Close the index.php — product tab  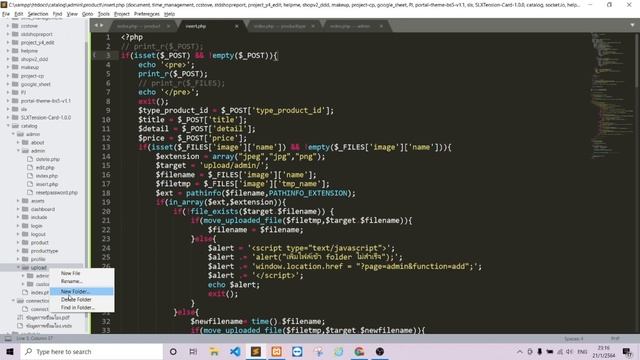click(x=168, y=26)
